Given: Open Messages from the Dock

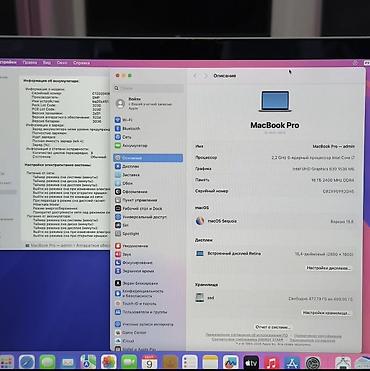Looking at the screenshot, I should (47, 362).
